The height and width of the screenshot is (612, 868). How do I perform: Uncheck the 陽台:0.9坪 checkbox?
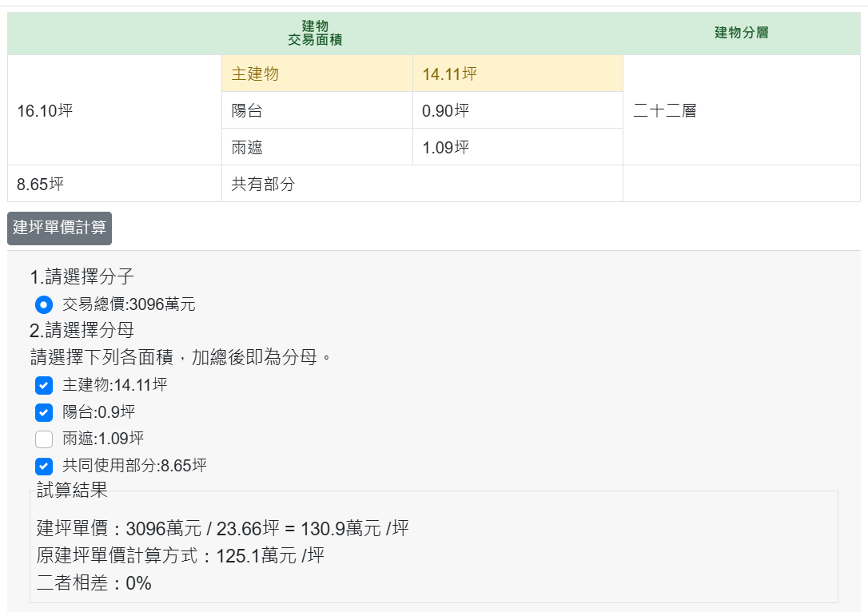[44, 413]
